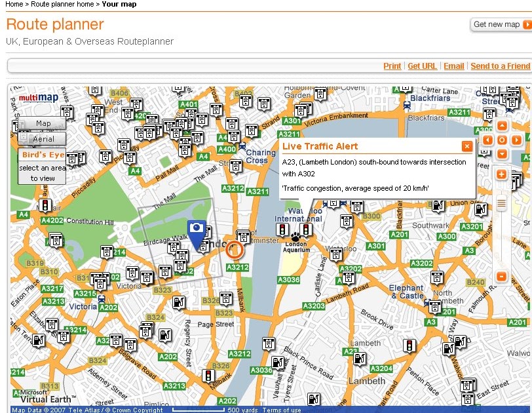
Task: Pan the map right with arrow button
Action: 516,140
